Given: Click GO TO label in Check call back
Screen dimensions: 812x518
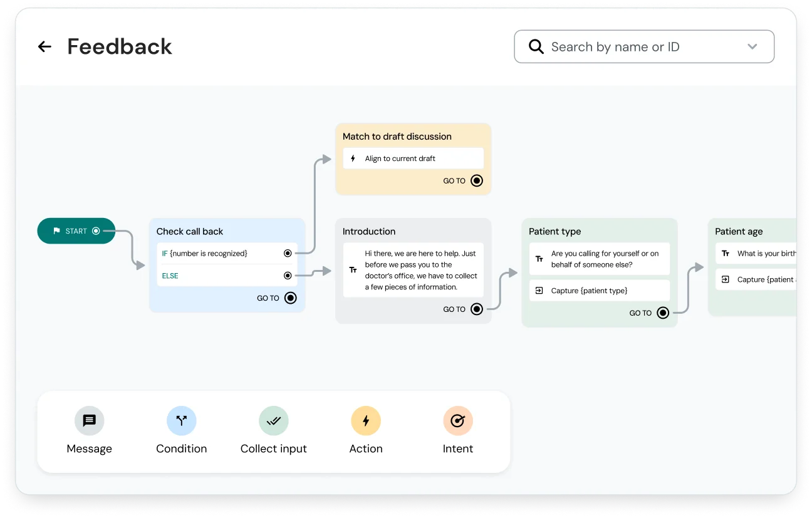Looking at the screenshot, I should 268,298.
